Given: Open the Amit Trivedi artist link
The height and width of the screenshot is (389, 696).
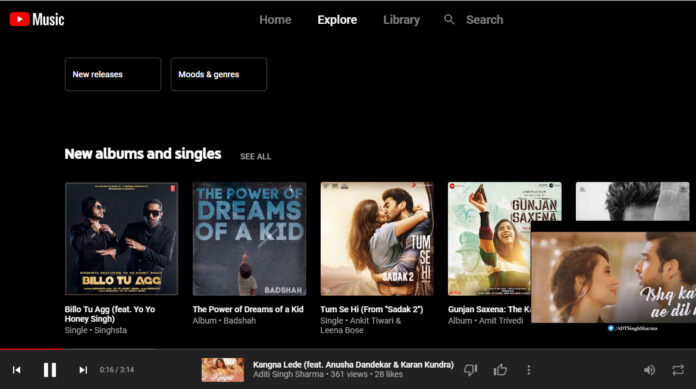Looking at the screenshot, I should click(501, 320).
